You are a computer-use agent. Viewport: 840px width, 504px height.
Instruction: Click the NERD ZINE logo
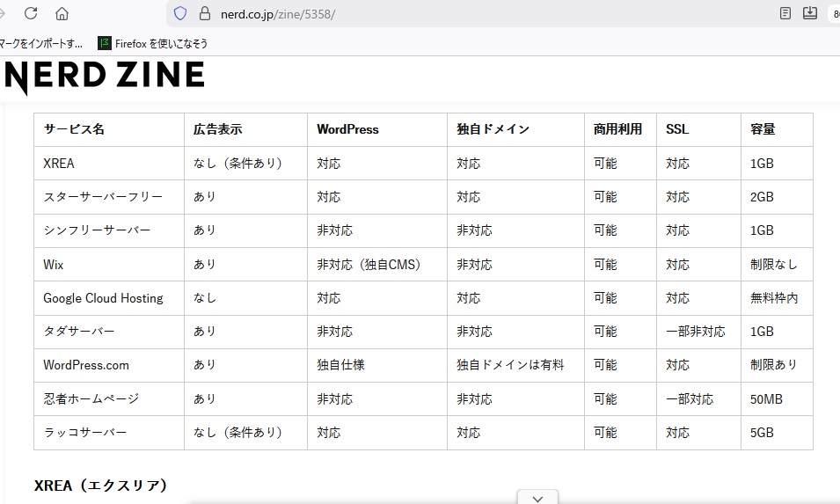pos(104,77)
